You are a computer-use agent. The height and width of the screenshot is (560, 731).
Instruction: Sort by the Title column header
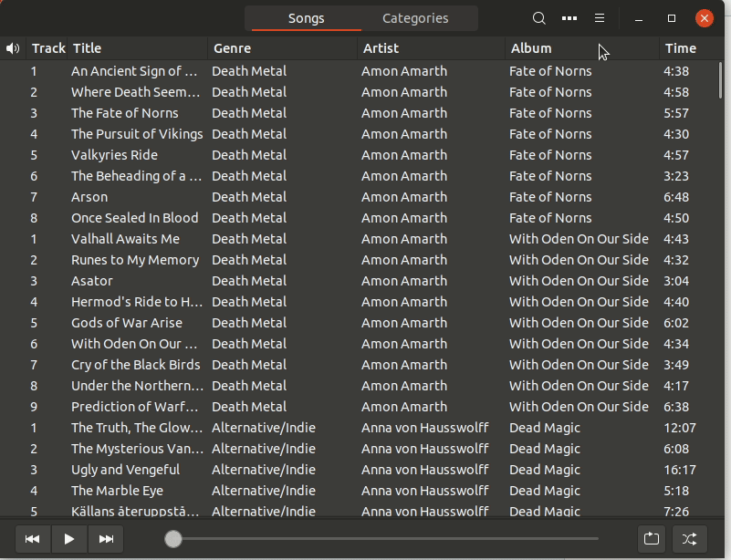click(x=138, y=48)
